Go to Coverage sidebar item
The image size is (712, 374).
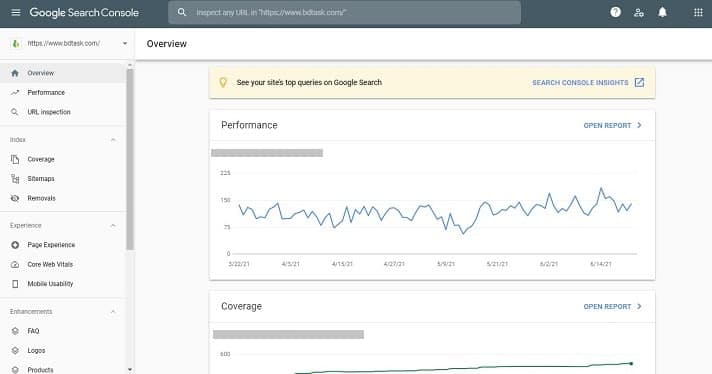pos(63,159)
